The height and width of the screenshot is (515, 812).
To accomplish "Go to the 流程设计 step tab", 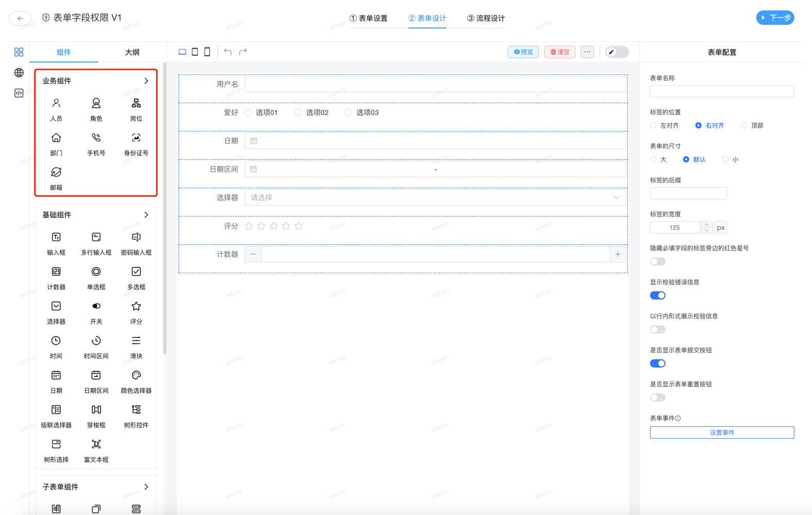I will 486,19.
